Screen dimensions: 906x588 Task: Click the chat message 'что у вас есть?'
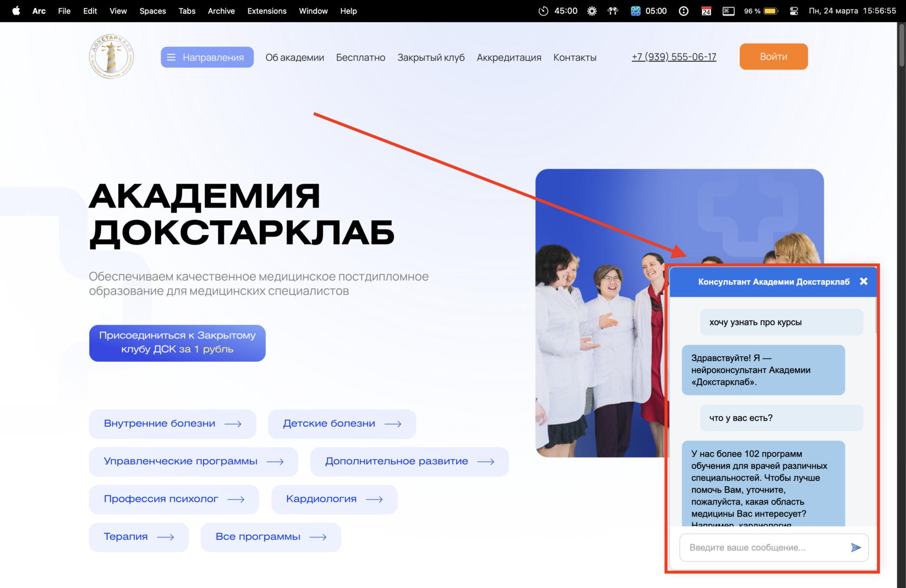(781, 418)
